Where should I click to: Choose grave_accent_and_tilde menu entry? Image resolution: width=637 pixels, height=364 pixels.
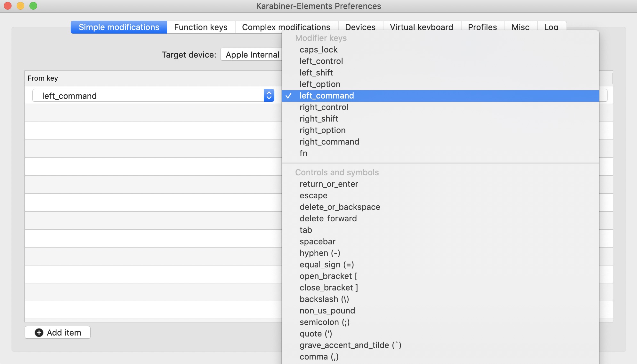(x=350, y=345)
